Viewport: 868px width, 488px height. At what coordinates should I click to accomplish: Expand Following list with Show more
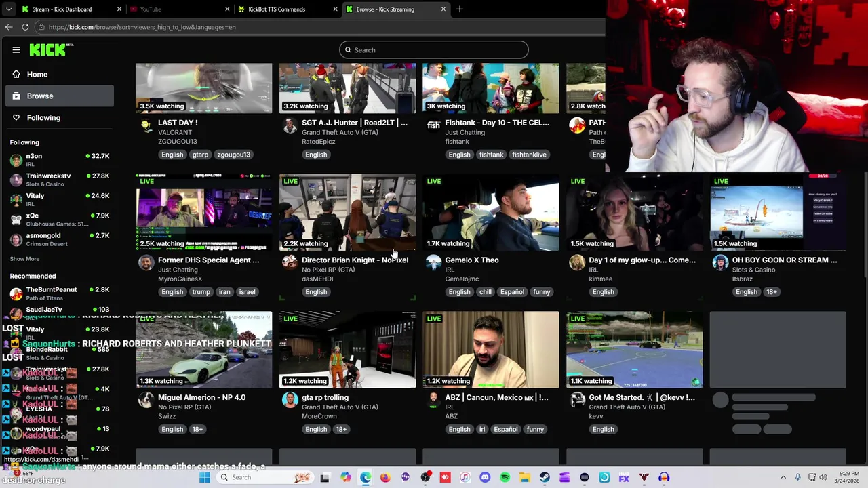24,259
